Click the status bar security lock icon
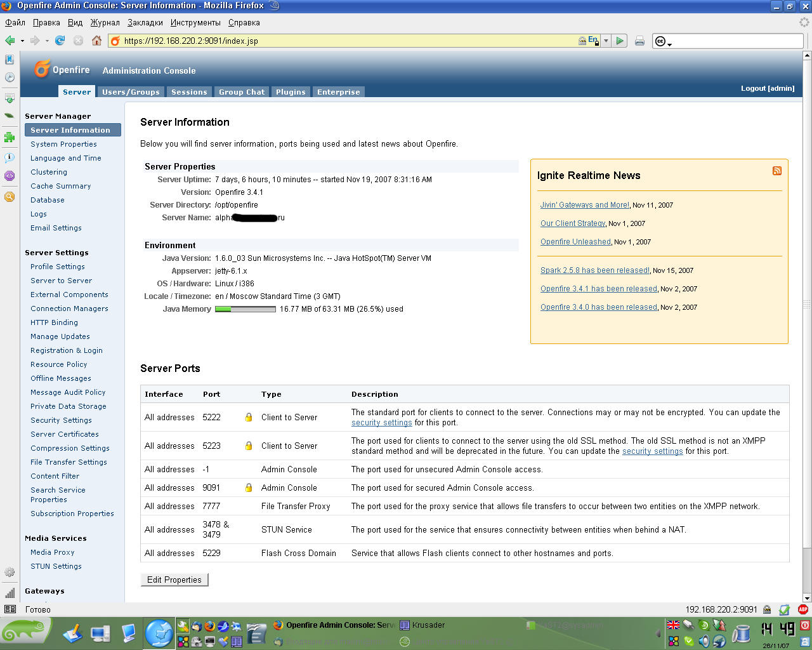The height and width of the screenshot is (650, 812). (767, 609)
